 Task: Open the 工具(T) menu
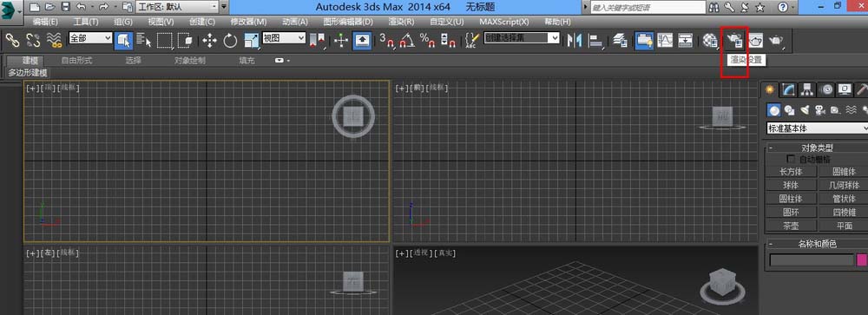pos(86,22)
